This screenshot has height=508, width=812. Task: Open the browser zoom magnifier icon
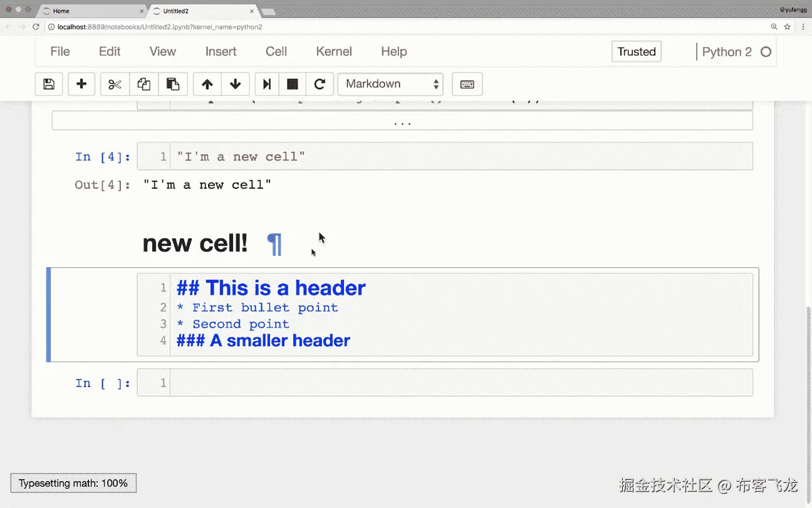[774, 27]
